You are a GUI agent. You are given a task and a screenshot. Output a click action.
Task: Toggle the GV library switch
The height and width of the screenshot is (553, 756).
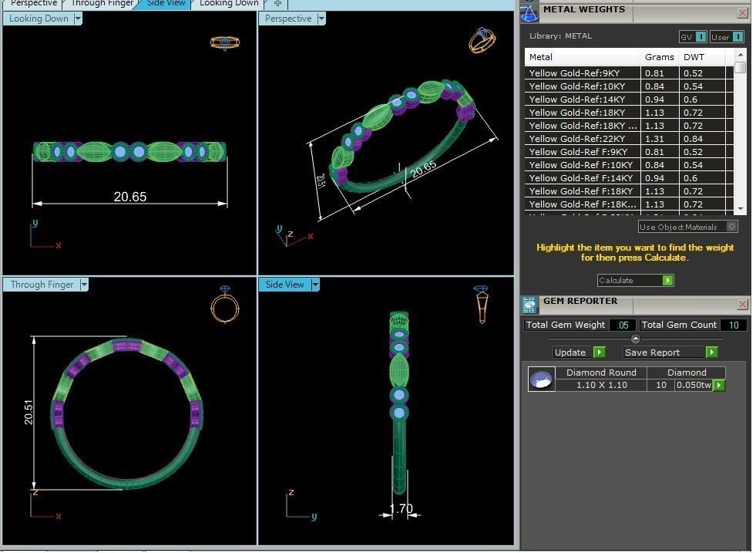(x=701, y=37)
